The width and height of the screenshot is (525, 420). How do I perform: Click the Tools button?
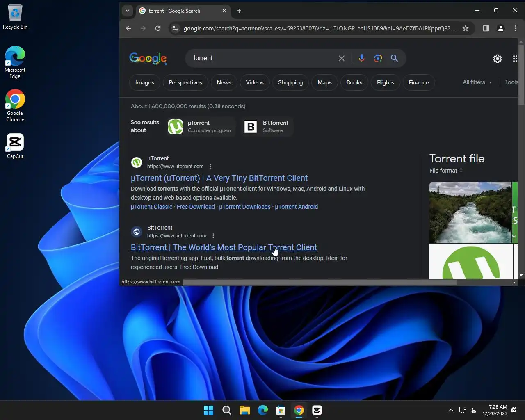[511, 82]
